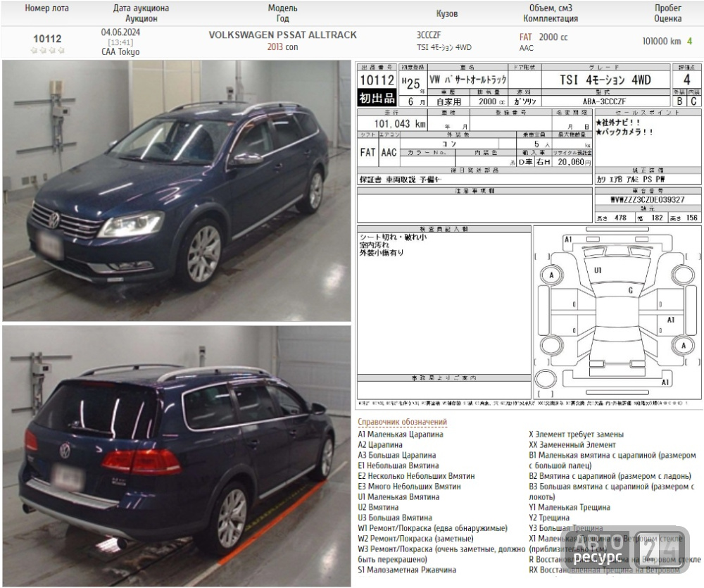Click legend entry A3 Большая Царапина
The width and height of the screenshot is (704, 588).
tap(397, 455)
